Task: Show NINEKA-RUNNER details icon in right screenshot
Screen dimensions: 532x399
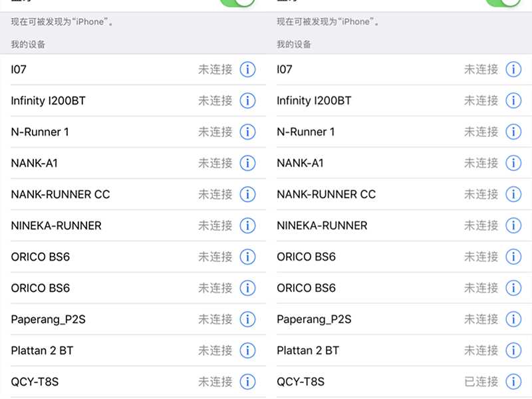Action: click(x=513, y=225)
